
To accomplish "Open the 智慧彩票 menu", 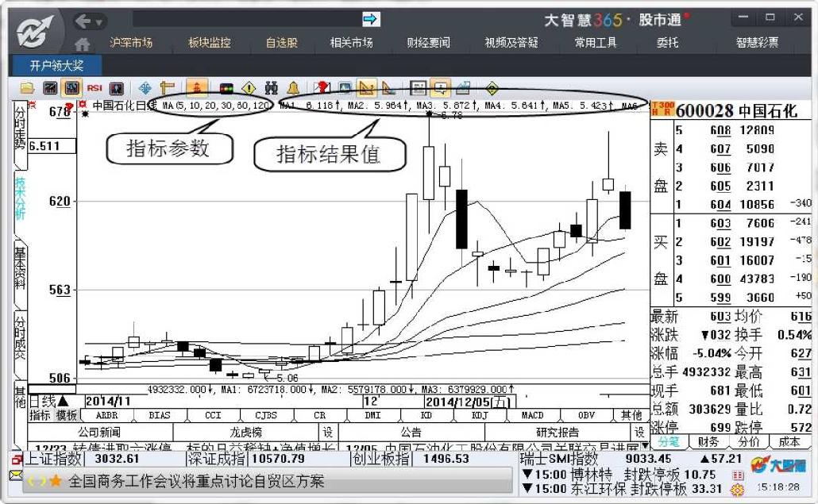I will click(x=757, y=43).
